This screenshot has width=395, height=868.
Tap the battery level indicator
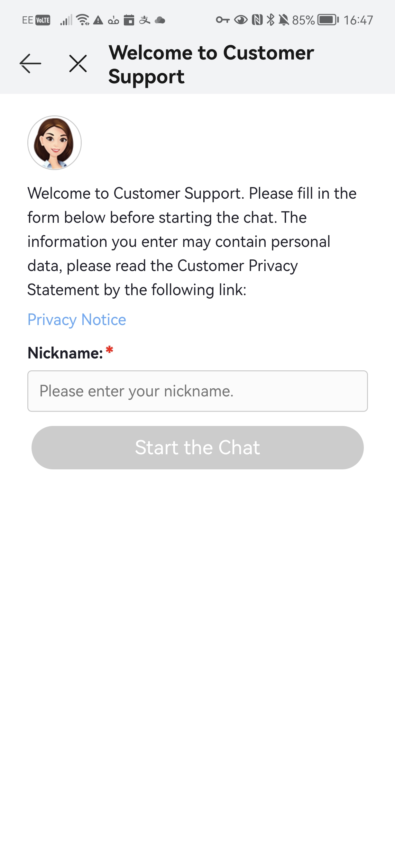(x=328, y=20)
